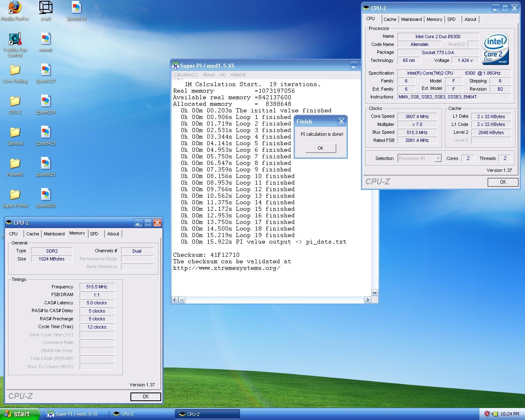Click OK in the memory CPU-Z window

pyautogui.click(x=146, y=397)
